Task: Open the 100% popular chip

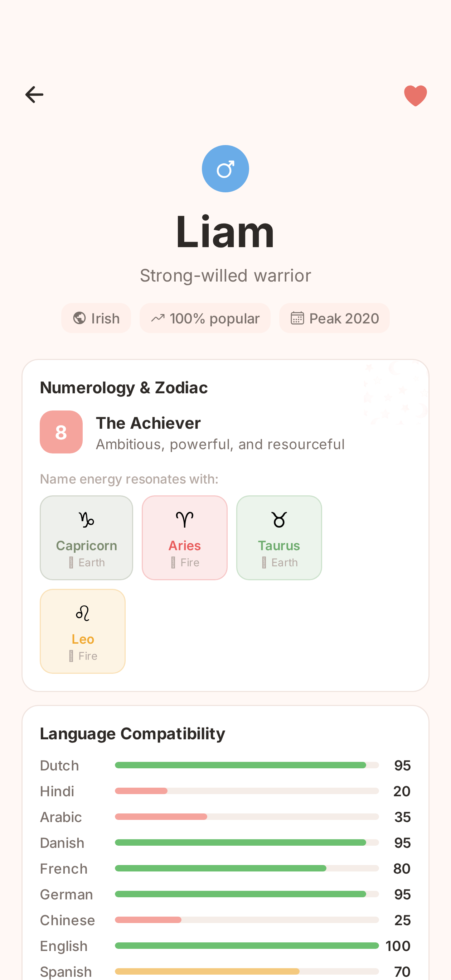Action: point(205,318)
